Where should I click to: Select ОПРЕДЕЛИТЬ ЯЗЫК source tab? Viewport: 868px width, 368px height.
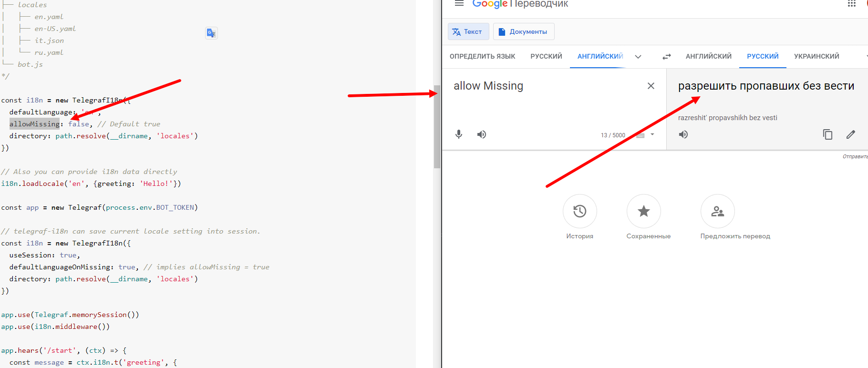click(x=482, y=56)
